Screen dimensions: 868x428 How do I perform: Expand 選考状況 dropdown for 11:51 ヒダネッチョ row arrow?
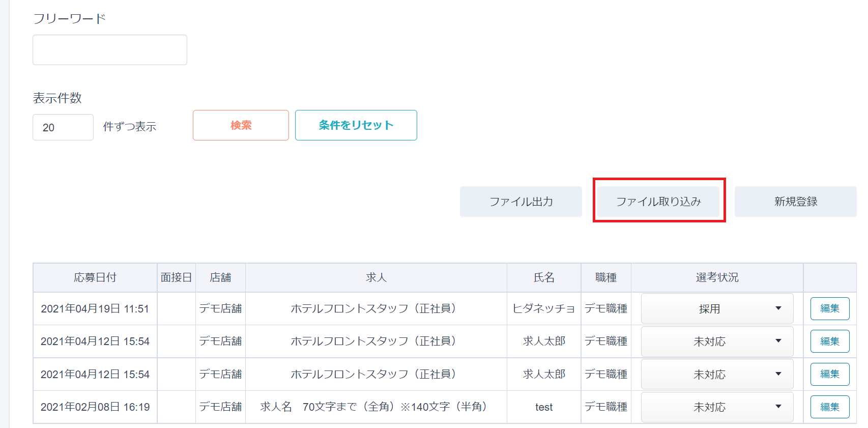click(778, 308)
